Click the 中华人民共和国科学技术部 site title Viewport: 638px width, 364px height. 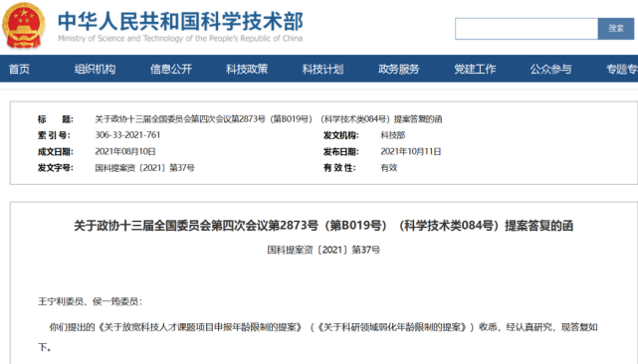tap(180, 21)
